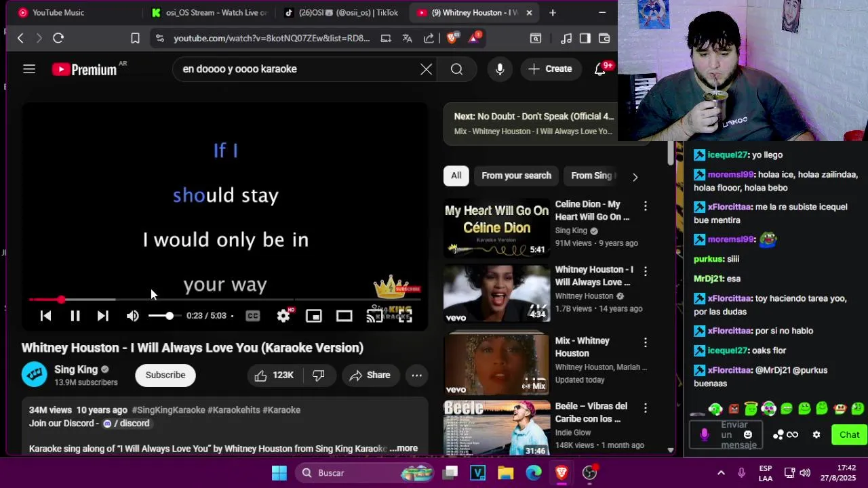Go to YouTube Premium home logo
The height and width of the screenshot is (488, 868).
coord(85,69)
